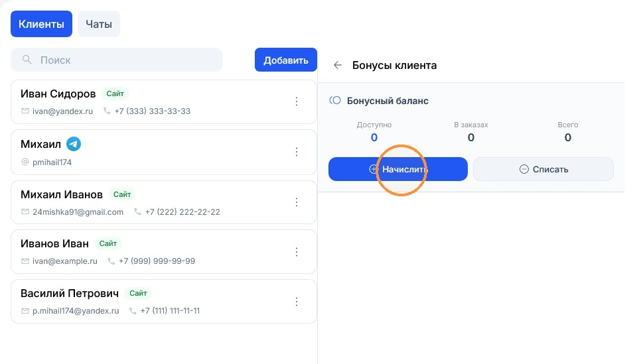The image size is (635, 364).
Task: Open three-dot menu for Михаил Иванов
Action: [297, 202]
